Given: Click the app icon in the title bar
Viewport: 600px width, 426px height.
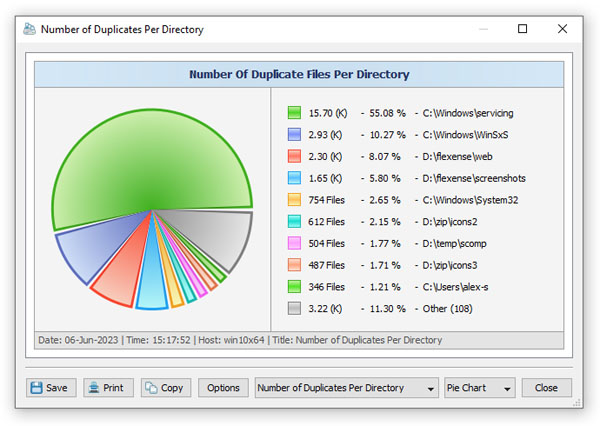Looking at the screenshot, I should (29, 29).
